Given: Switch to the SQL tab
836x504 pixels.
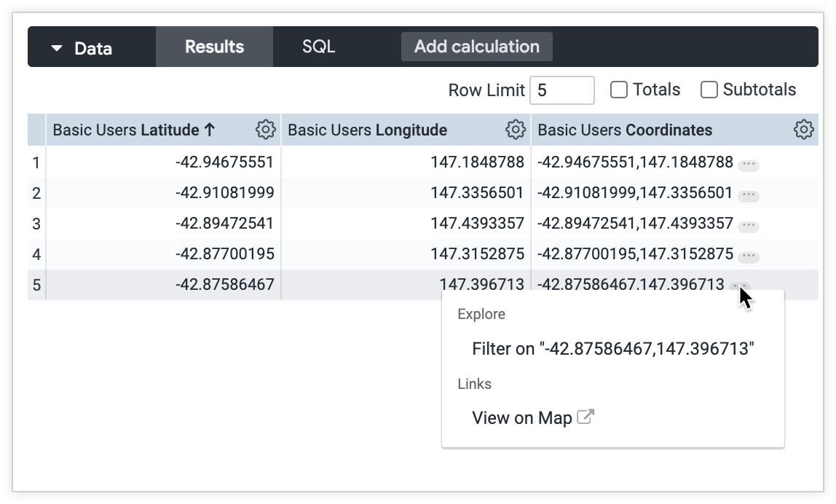Looking at the screenshot, I should [318, 47].
